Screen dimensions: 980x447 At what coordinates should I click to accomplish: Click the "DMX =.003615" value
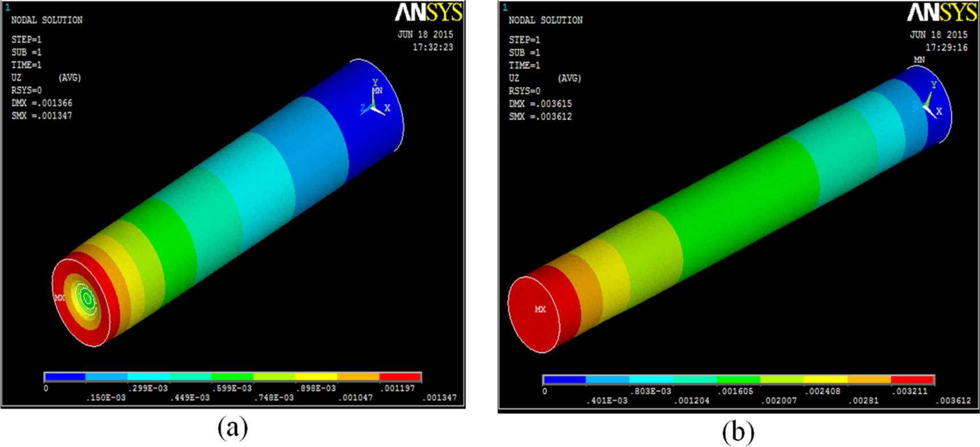540,104
